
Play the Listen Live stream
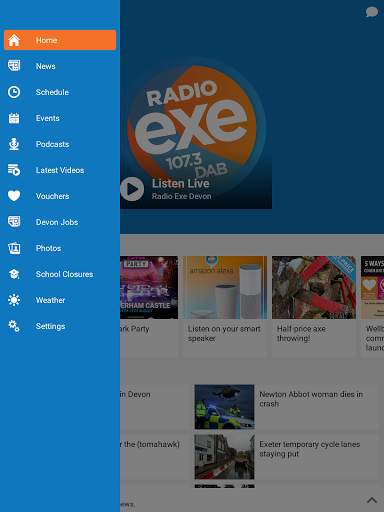[132, 189]
